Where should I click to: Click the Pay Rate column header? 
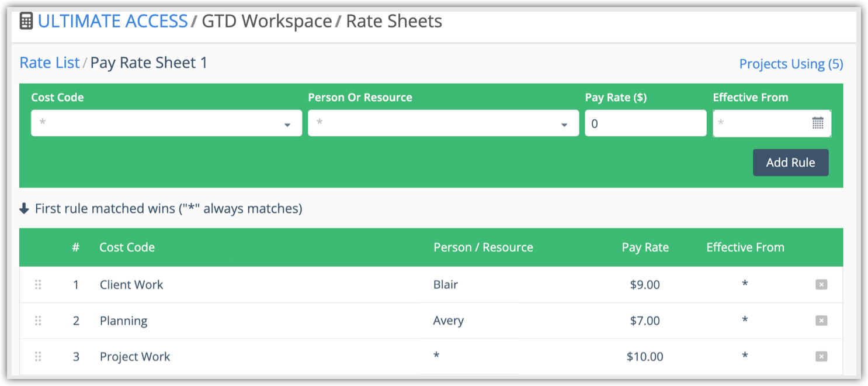point(645,247)
